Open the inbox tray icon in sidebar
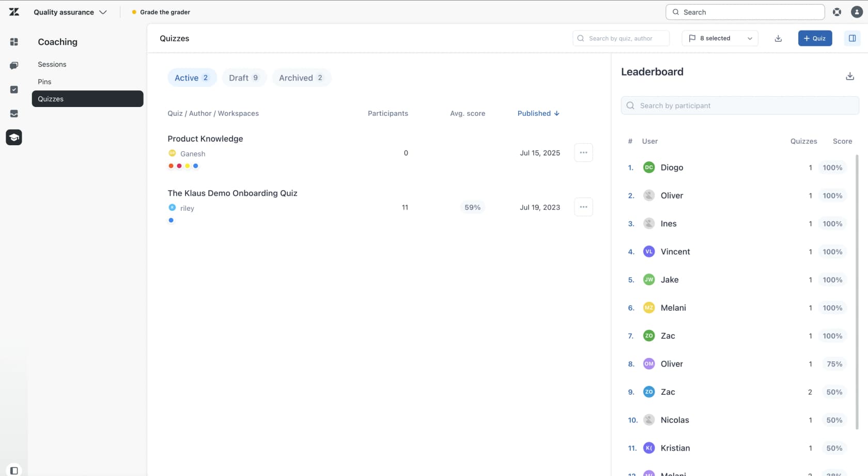This screenshot has width=868, height=476. [x=14, y=114]
